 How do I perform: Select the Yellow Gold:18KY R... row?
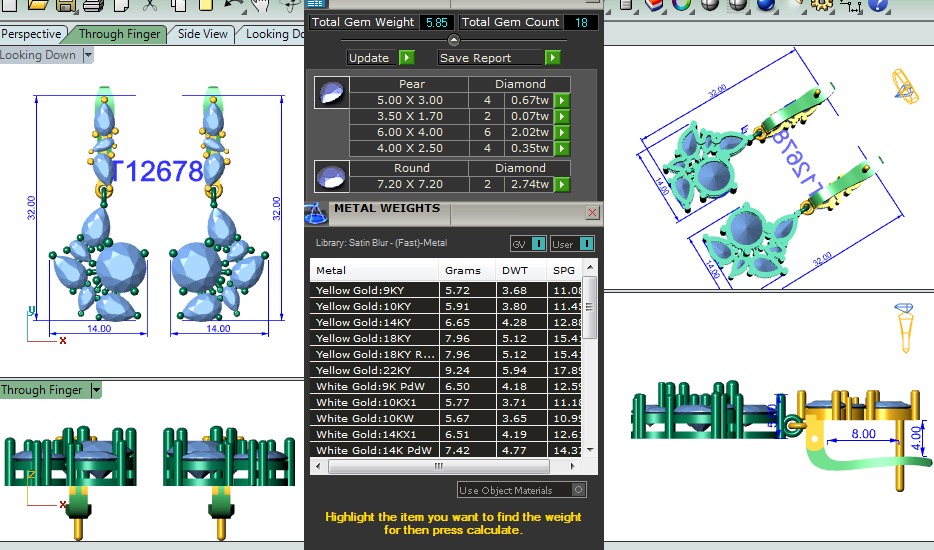pos(446,355)
